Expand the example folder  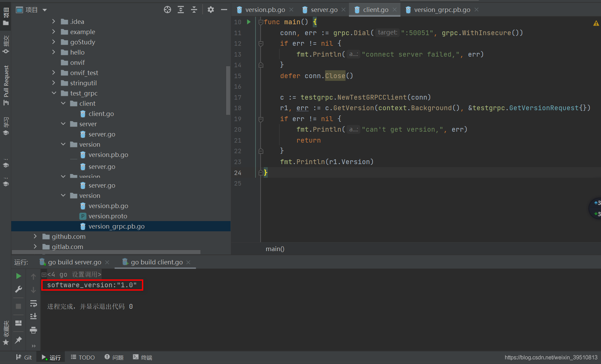click(54, 32)
